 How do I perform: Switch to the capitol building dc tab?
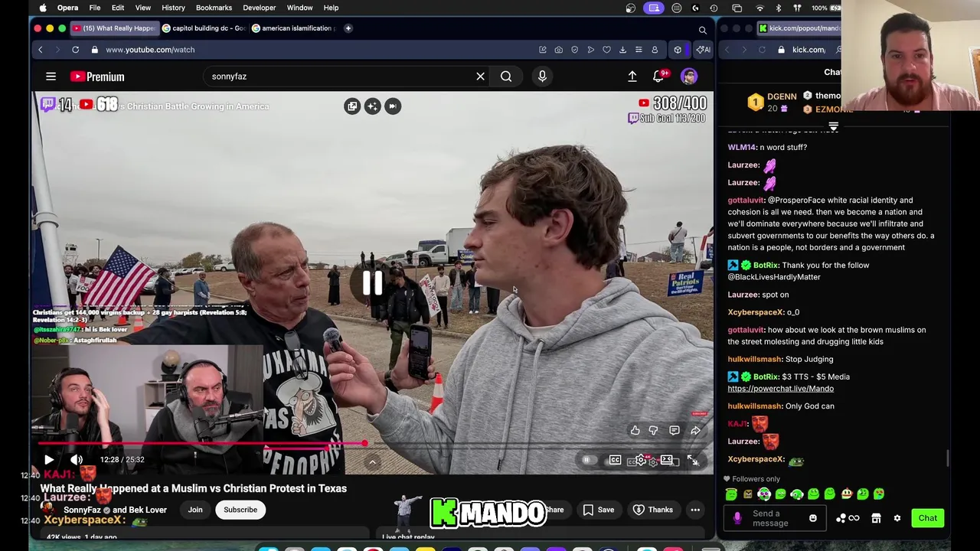[204, 28]
